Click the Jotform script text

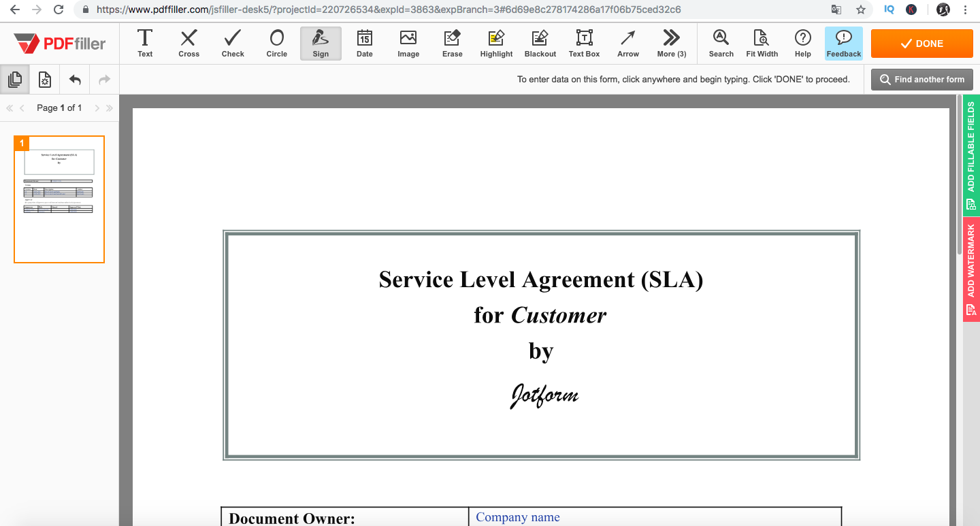544,395
